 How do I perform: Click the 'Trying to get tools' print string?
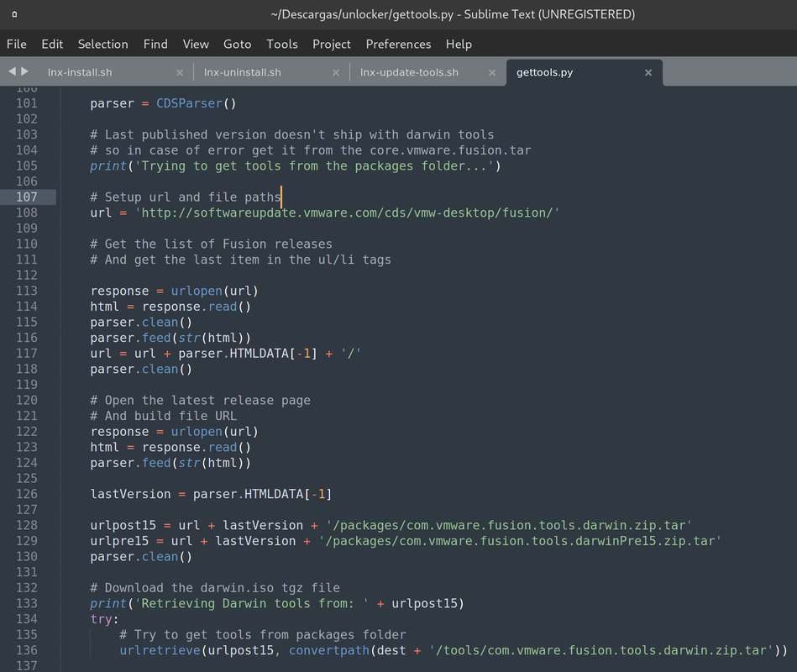314,166
